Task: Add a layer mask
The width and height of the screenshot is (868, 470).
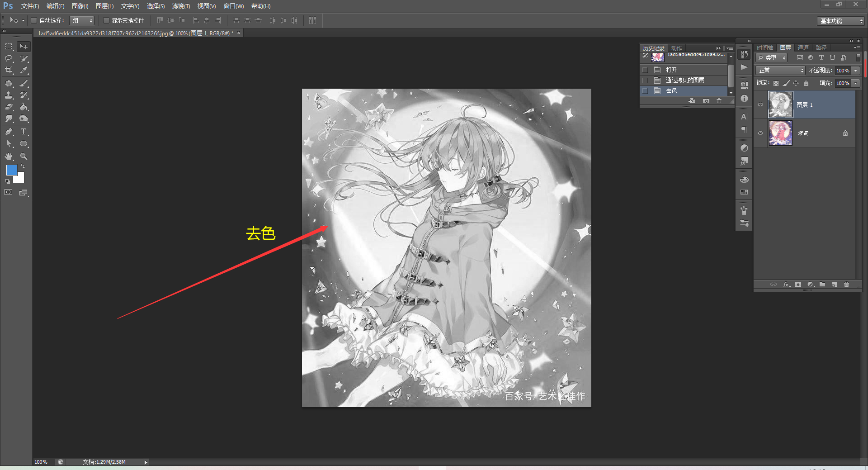Action: tap(798, 285)
